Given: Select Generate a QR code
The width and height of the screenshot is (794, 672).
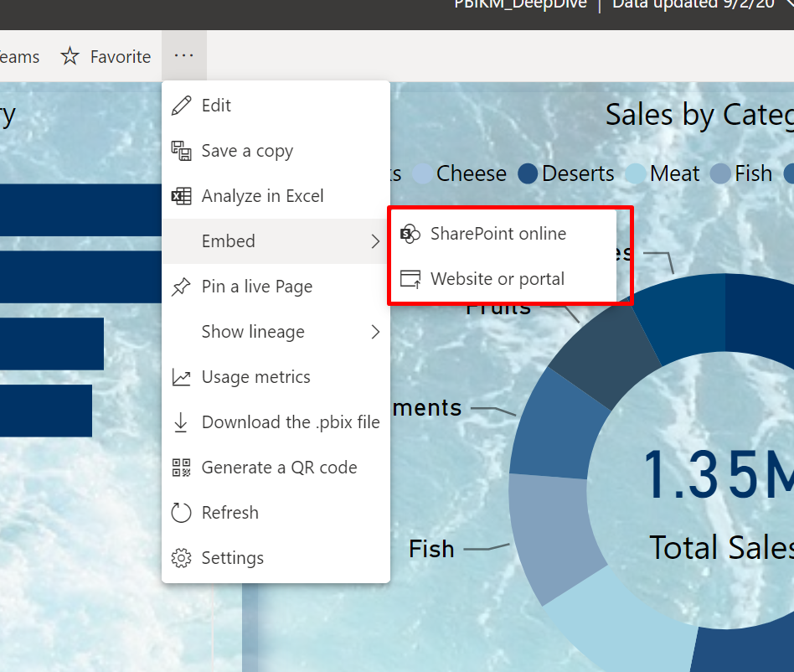Looking at the screenshot, I should pyautogui.click(x=276, y=468).
